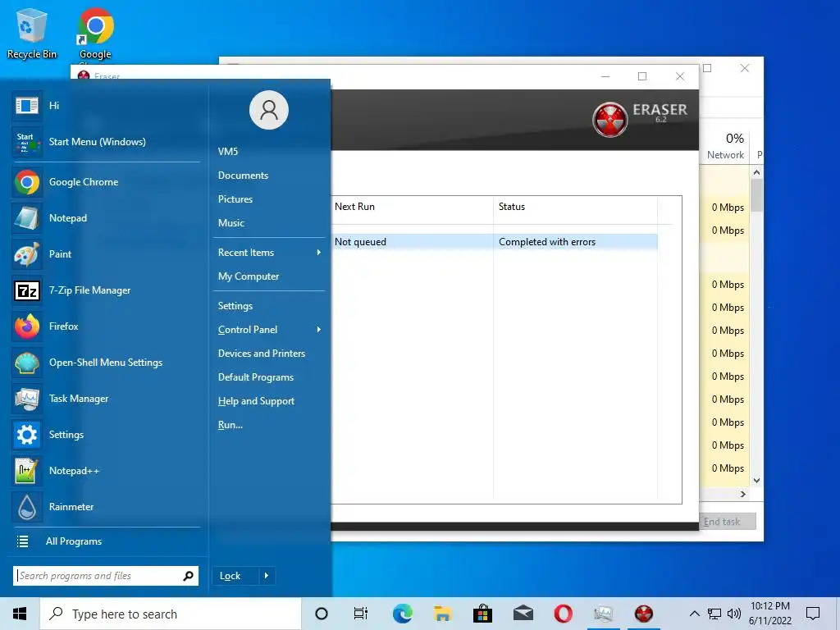Image resolution: width=840 pixels, height=630 pixels.
Task: Show hidden tray icons chevron
Action: [694, 614]
